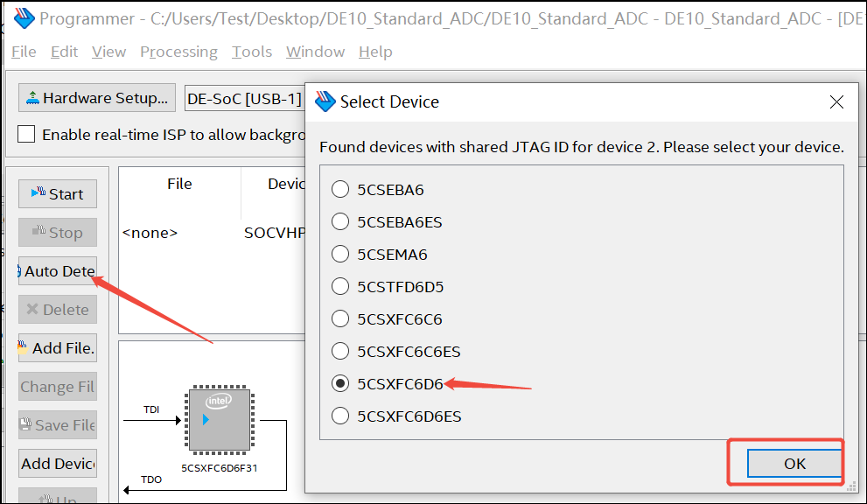This screenshot has width=867, height=504.
Task: Enable real-time ISP checkbox
Action: pos(27,135)
